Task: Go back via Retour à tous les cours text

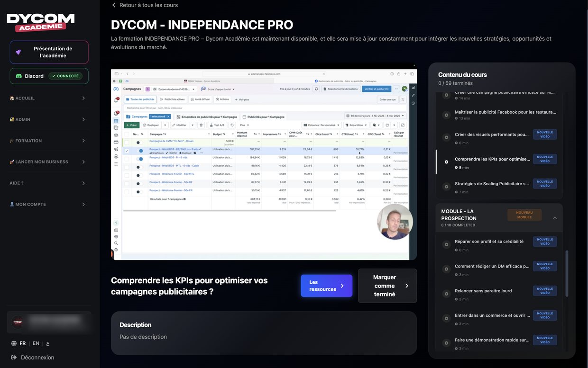Action: [x=149, y=5]
